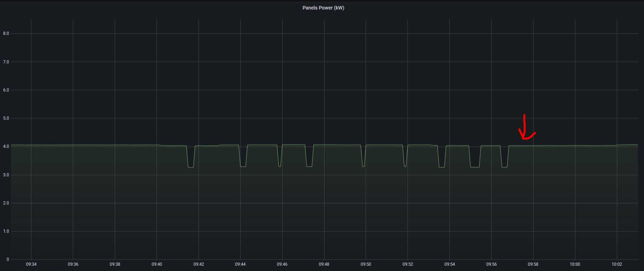Viewport: 644px width, 271px height.
Task: Click the 4.0 y-axis label
Action: [6, 146]
